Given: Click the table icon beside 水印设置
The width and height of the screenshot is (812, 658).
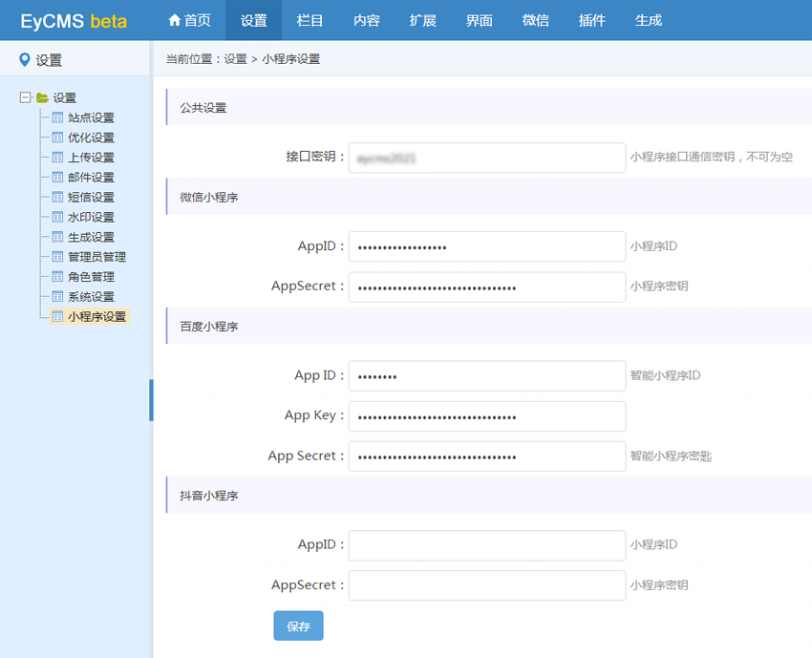Looking at the screenshot, I should point(57,217).
